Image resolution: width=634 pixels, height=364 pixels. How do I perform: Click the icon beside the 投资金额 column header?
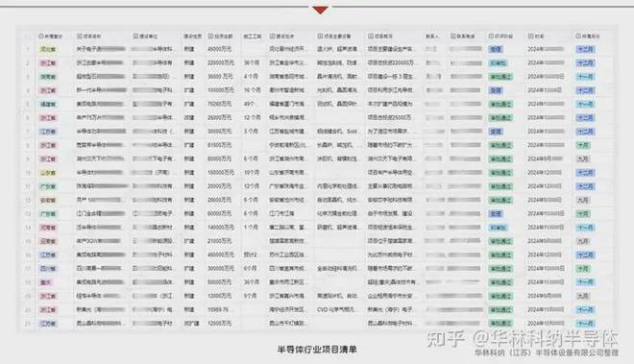[210, 36]
